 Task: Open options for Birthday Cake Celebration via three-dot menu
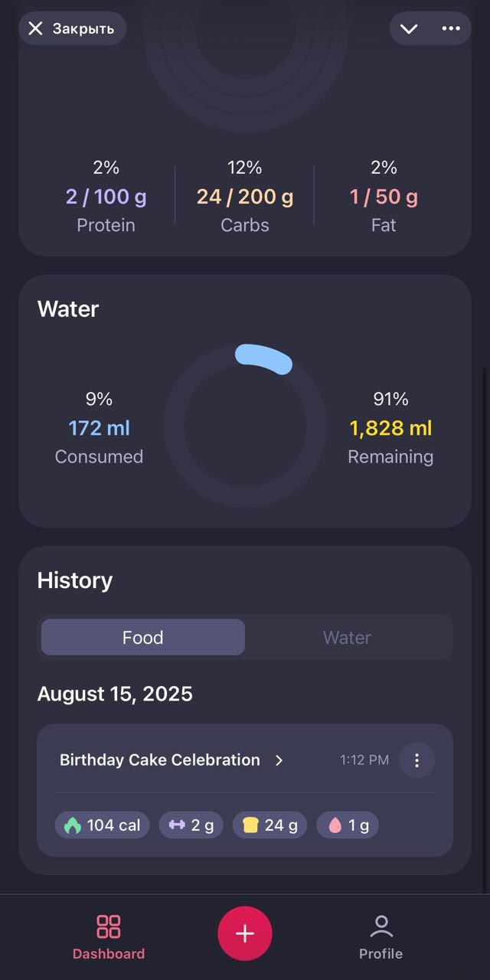[417, 759]
